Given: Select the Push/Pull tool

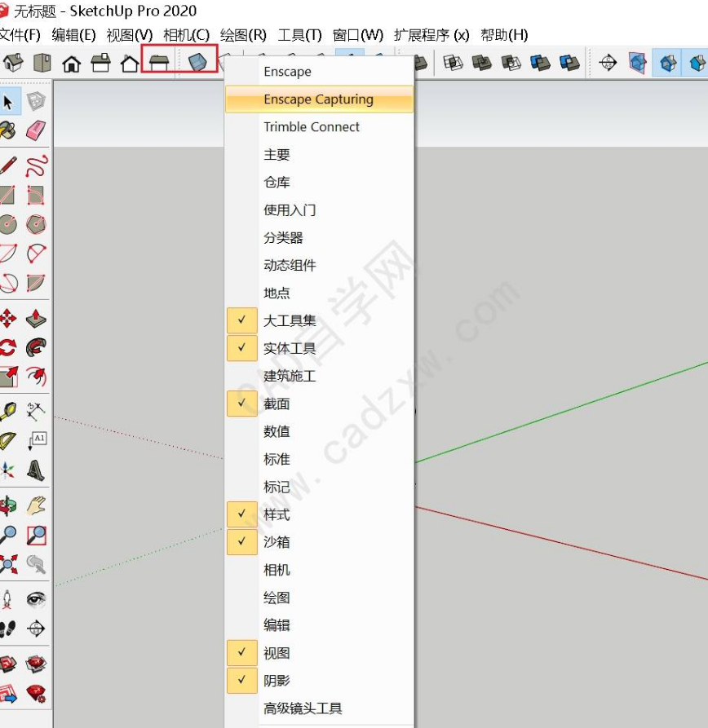Looking at the screenshot, I should (x=36, y=319).
